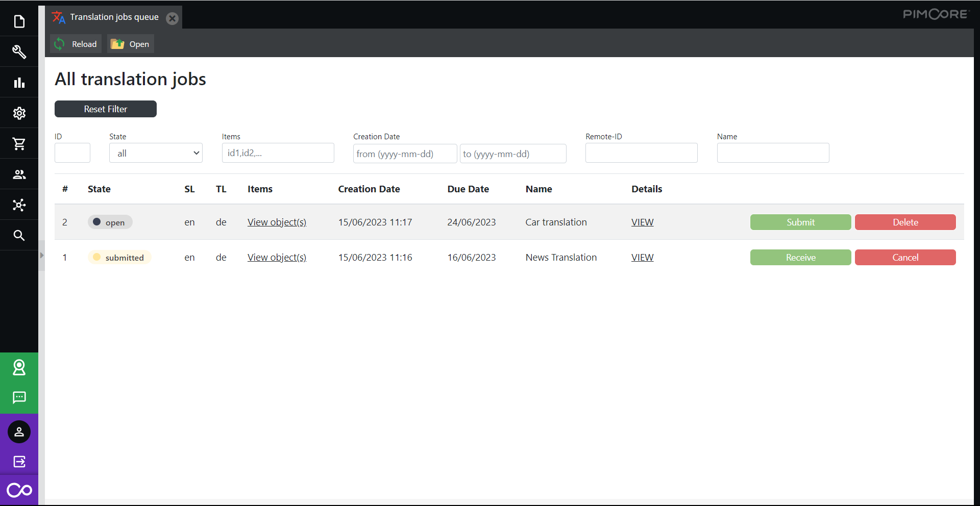Delete the Car translation job

click(x=905, y=222)
